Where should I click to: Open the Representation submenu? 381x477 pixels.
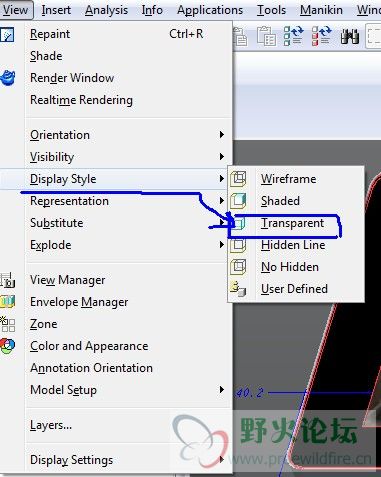pyautogui.click(x=116, y=201)
